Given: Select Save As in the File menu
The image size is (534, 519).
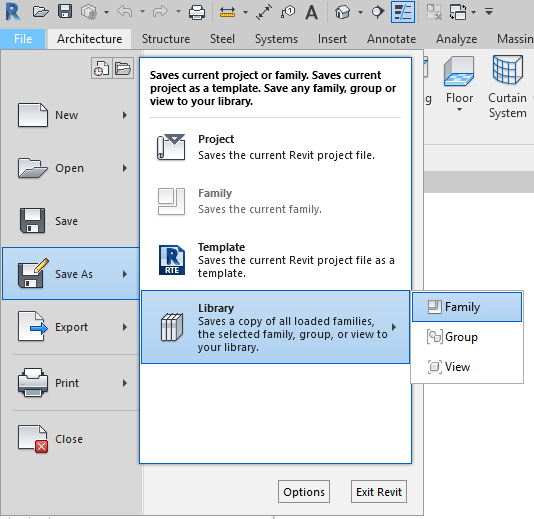Looking at the screenshot, I should point(71,274).
